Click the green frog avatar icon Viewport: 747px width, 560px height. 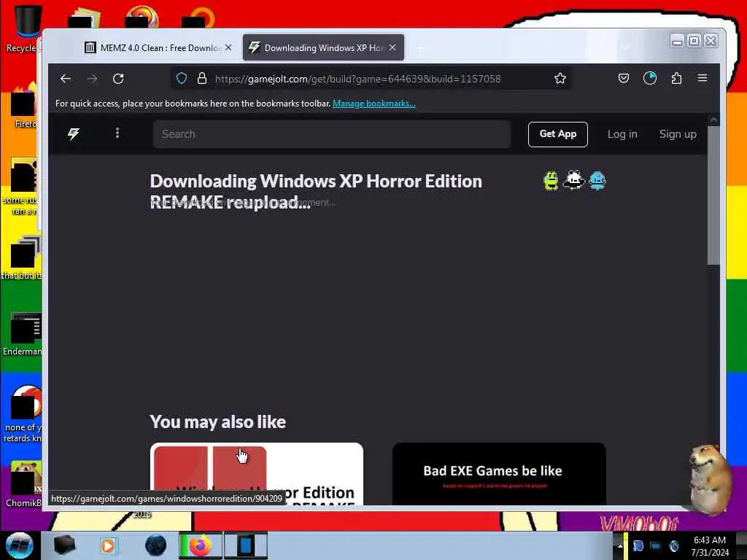pyautogui.click(x=551, y=181)
